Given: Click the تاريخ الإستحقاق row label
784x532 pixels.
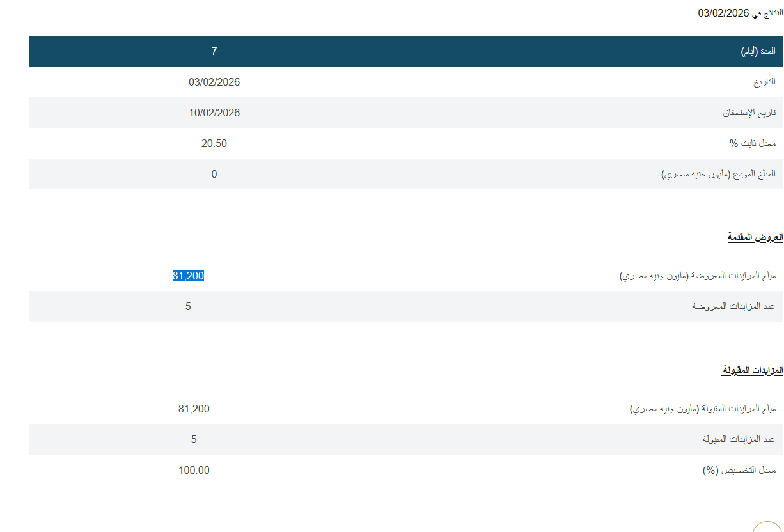Looking at the screenshot, I should (749, 113).
